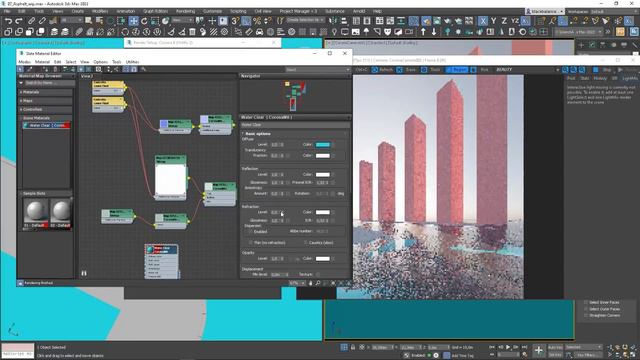Toggle Select Inner Faces checkbox

pyautogui.click(x=586, y=302)
